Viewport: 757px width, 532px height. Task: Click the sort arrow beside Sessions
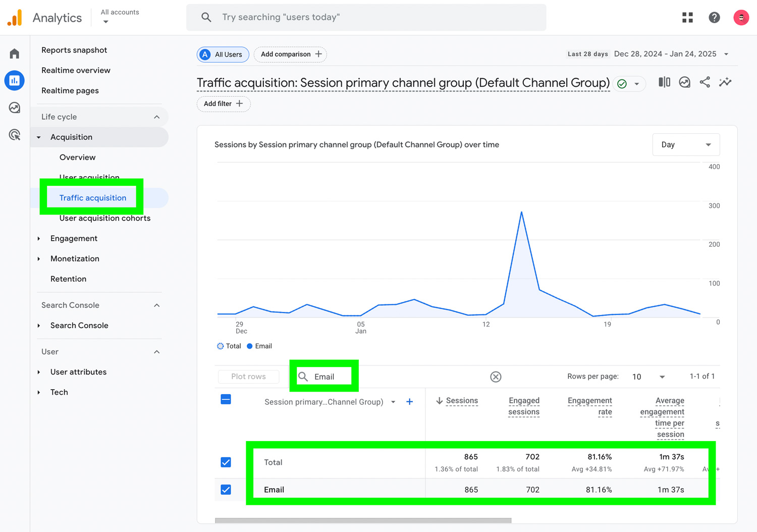439,401
